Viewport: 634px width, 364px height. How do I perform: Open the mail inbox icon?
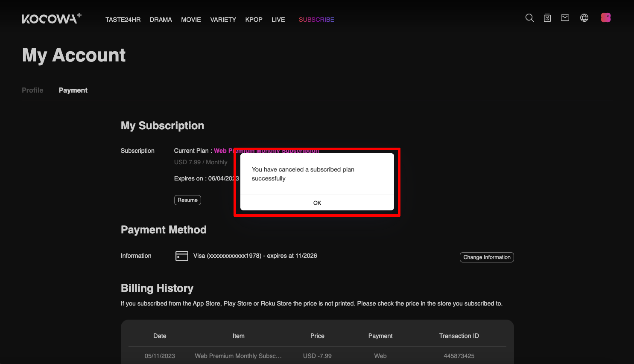[x=565, y=18]
